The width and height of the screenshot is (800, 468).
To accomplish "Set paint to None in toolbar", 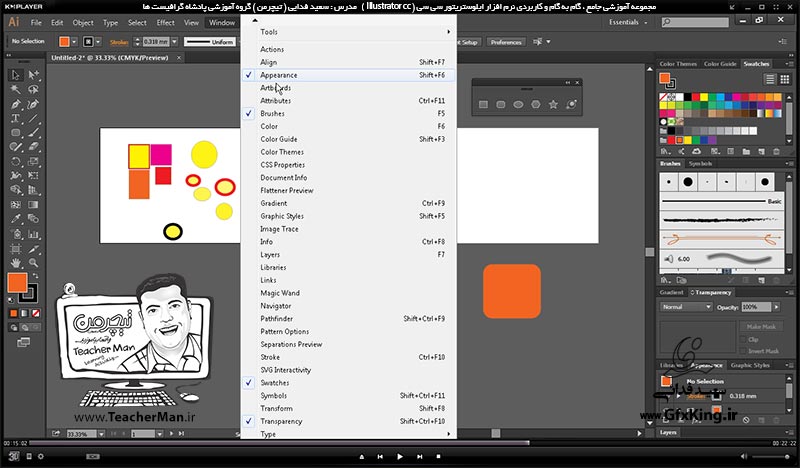I will 36,313.
